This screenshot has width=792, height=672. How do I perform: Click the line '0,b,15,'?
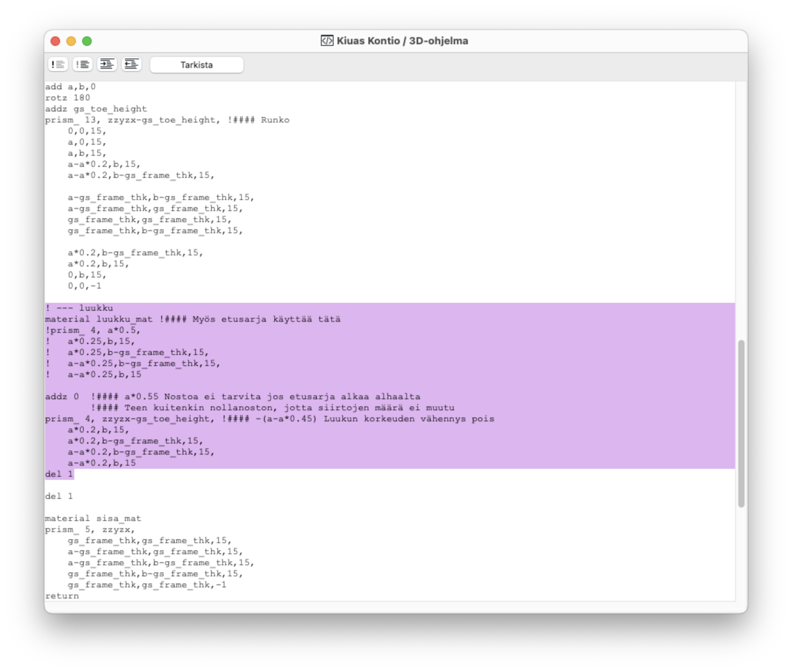(87, 275)
